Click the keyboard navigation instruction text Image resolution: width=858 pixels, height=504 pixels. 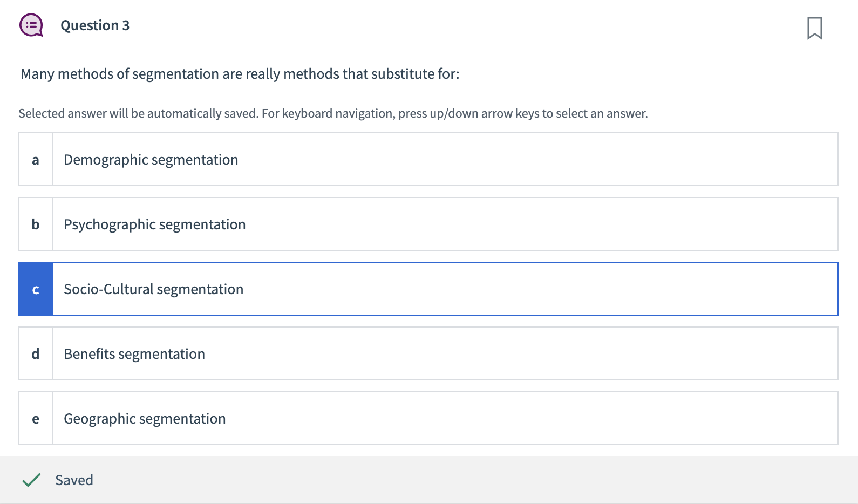pyautogui.click(x=333, y=113)
